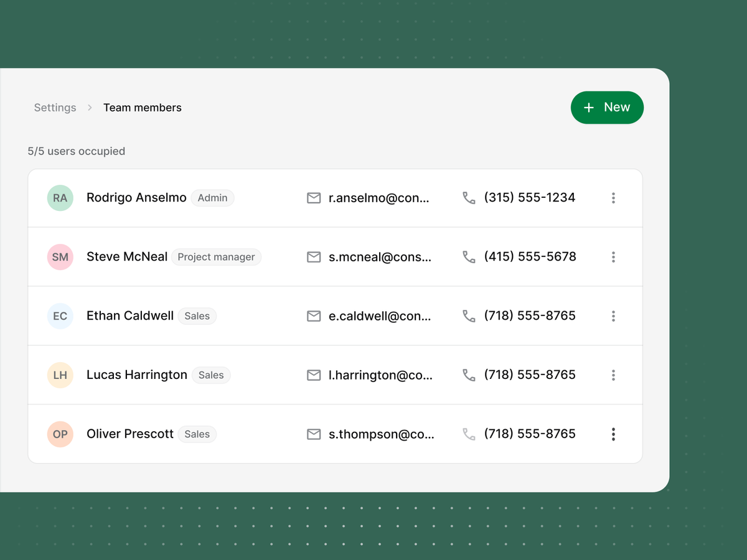747x560 pixels.
Task: Select the name Ethan Caldwell
Action: (x=130, y=316)
